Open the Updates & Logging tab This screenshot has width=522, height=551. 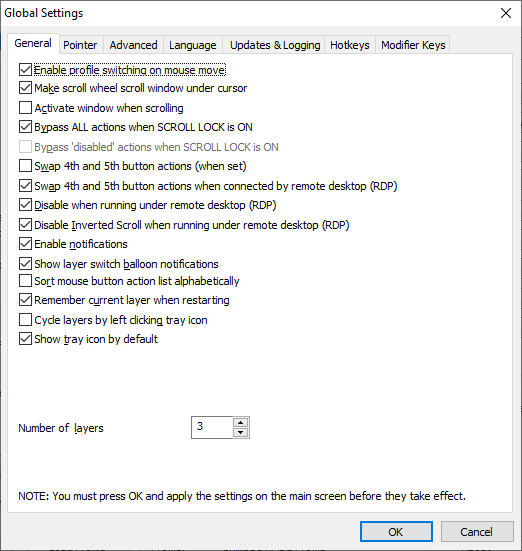coord(275,45)
